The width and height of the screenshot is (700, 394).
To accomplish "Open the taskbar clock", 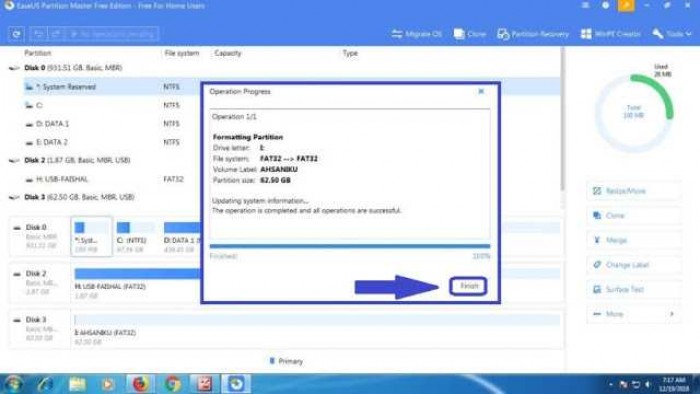I will tap(675, 384).
